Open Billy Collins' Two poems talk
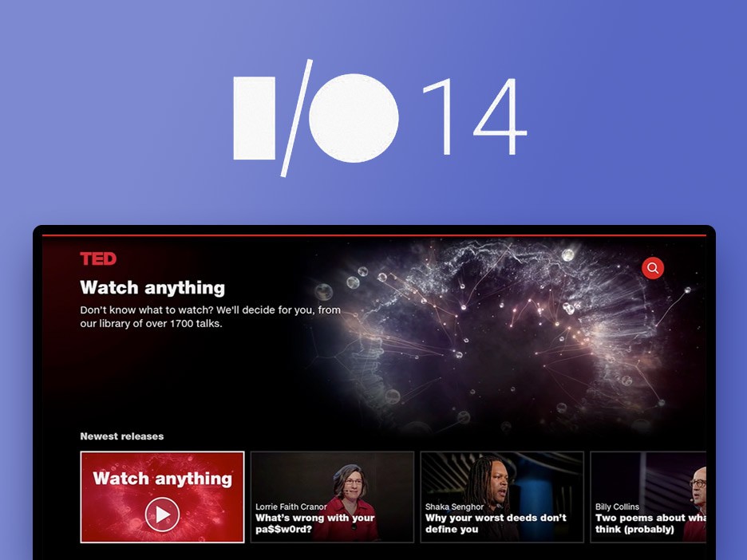The image size is (747, 560). tap(648, 497)
